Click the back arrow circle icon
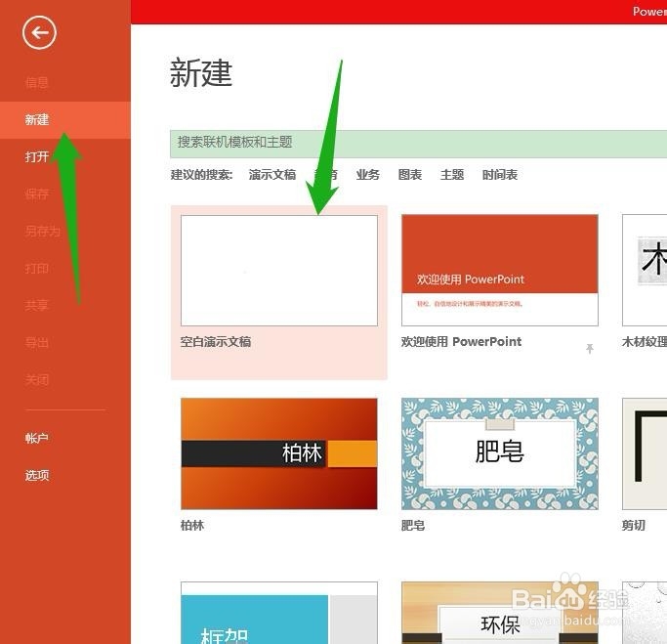Viewport: 667px width, 644px height. point(39,33)
